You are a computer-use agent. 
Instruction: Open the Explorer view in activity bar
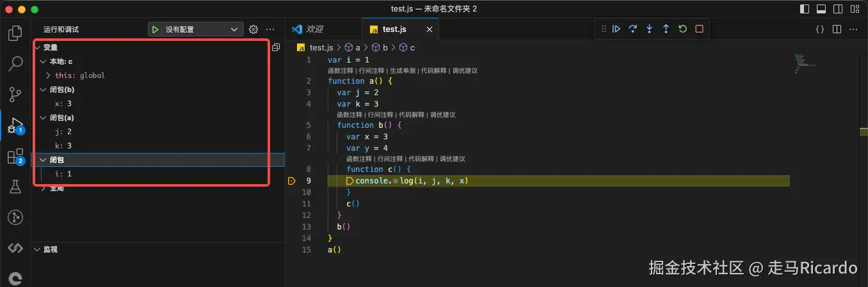point(15,33)
